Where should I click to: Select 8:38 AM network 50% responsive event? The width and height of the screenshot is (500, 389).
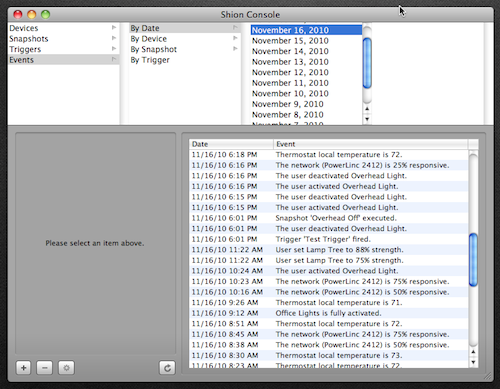329,345
